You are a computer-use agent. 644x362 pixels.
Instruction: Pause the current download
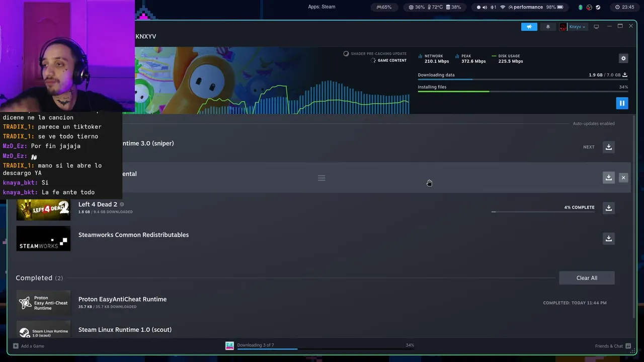tap(622, 103)
